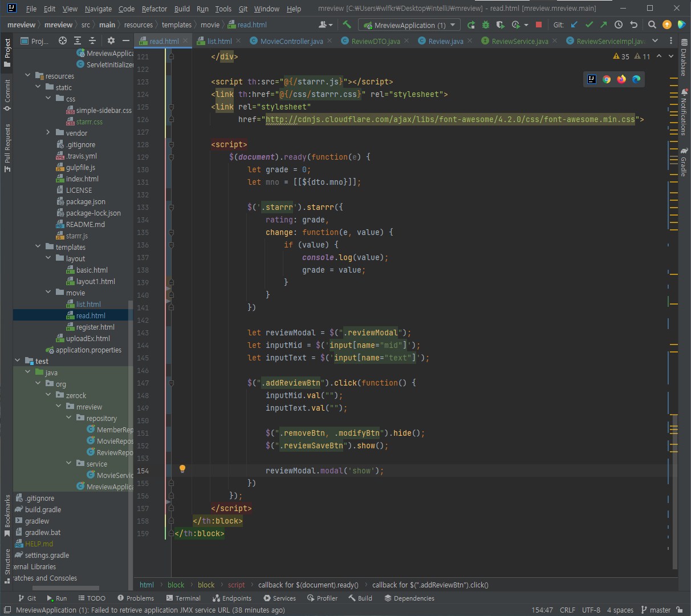Open IDE update notification icon
This screenshot has height=616, width=691.
point(667,25)
